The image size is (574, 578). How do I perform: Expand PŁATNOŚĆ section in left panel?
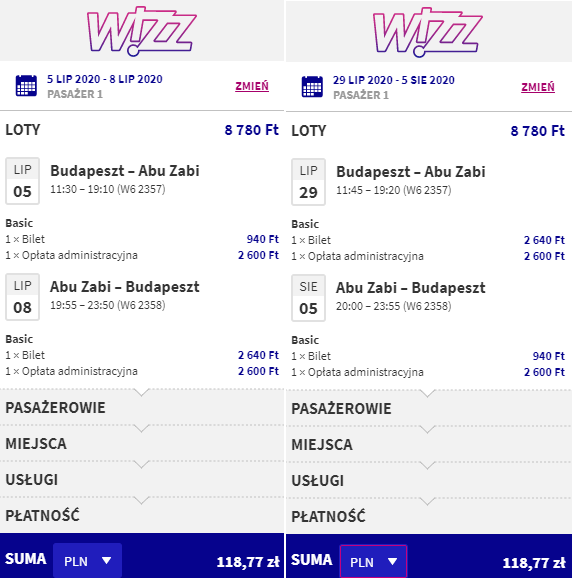[142, 515]
